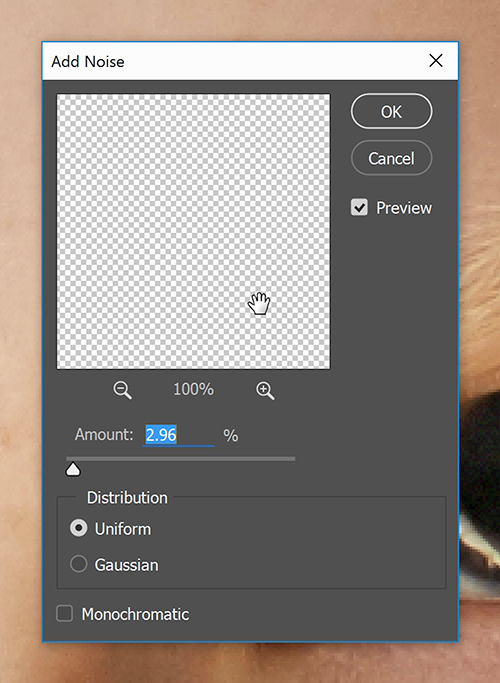Click the Amount percentage input field

point(179,435)
